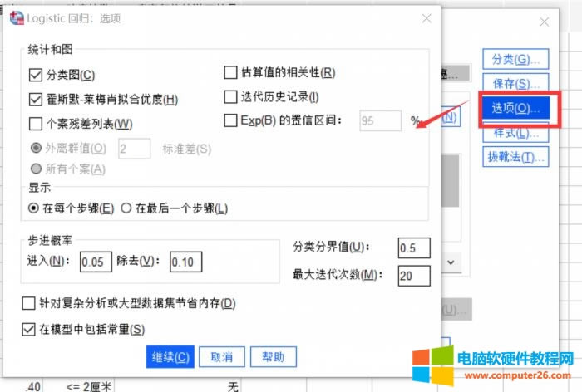Enable Exp(B) 的置信区间 checkbox
The width and height of the screenshot is (582, 392).
(x=232, y=120)
